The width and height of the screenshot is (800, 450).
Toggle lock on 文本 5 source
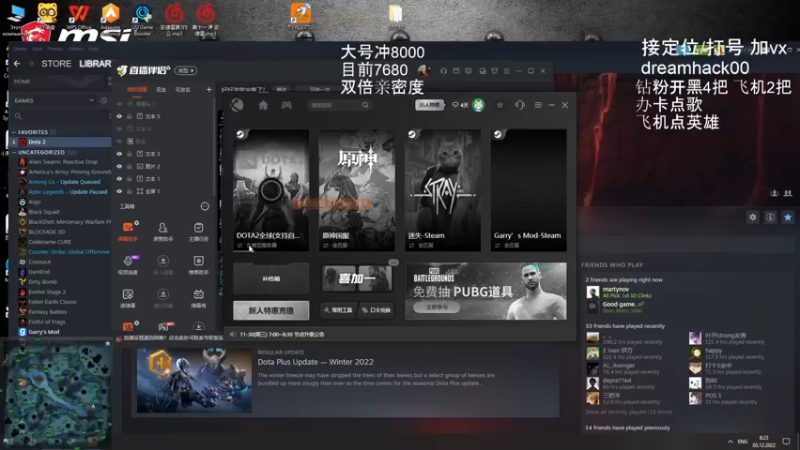point(130,116)
